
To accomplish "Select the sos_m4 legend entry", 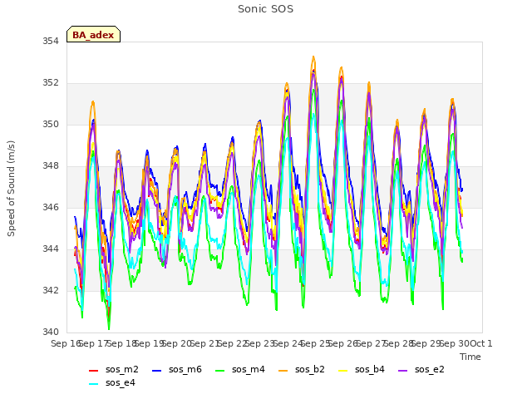I will [240, 369].
